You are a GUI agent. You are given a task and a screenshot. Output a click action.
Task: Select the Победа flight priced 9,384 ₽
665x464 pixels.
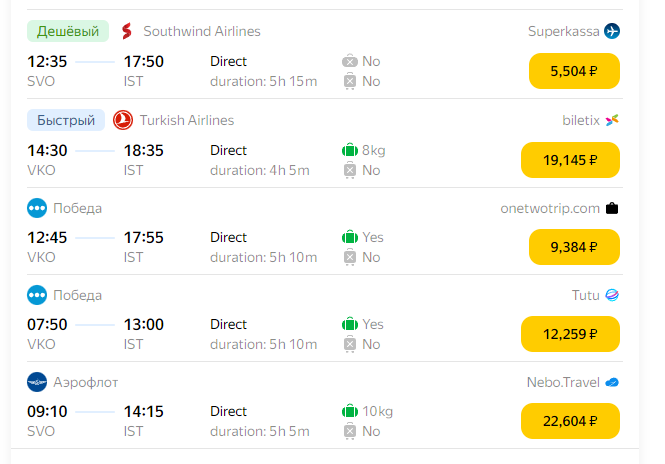click(574, 247)
